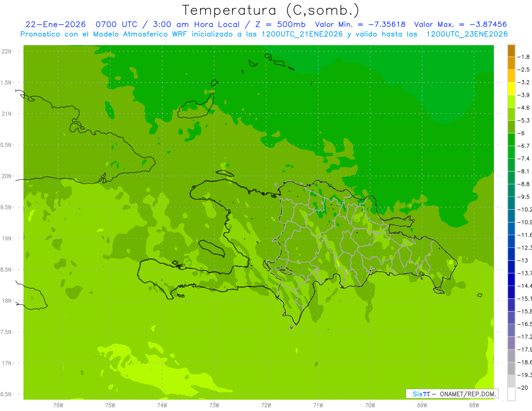Click the '18N' latitude label
Viewport: 532px width, 411px height.
[x=7, y=301]
